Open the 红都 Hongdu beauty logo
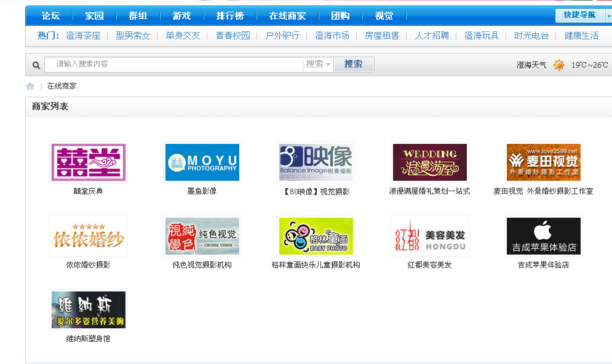The image size is (612, 364). click(x=430, y=236)
